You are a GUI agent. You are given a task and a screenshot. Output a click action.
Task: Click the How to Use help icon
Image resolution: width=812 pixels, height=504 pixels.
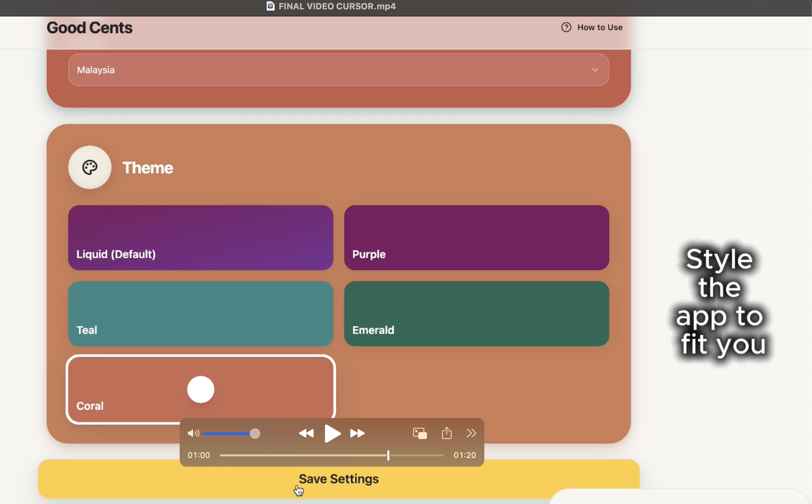click(x=566, y=27)
